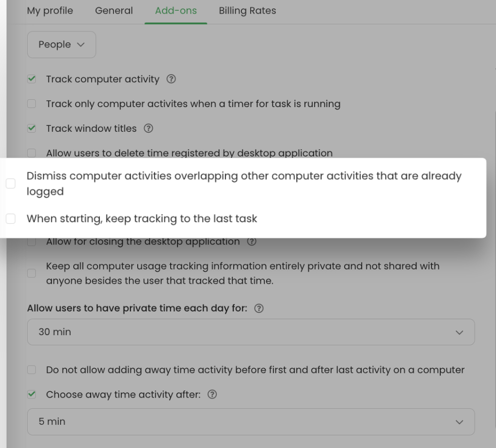Open help icon beside Track computer activity
The image size is (496, 448).
tap(171, 79)
